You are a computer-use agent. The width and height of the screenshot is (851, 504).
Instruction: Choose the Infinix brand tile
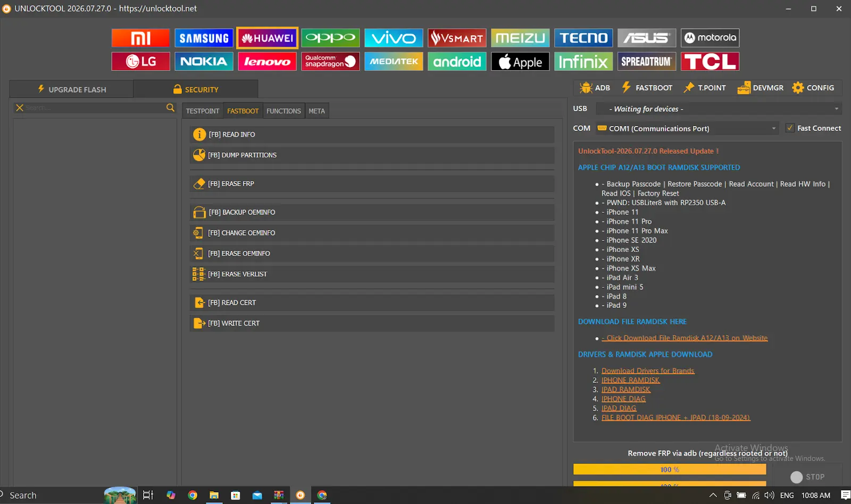[x=583, y=61]
